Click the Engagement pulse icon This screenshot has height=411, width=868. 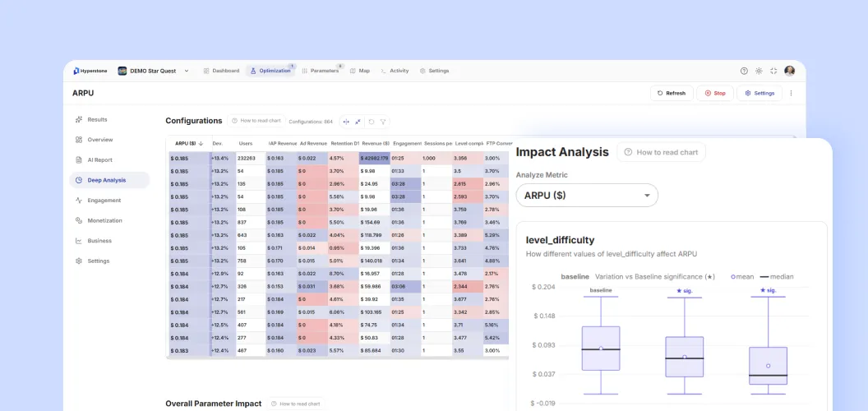pos(79,201)
